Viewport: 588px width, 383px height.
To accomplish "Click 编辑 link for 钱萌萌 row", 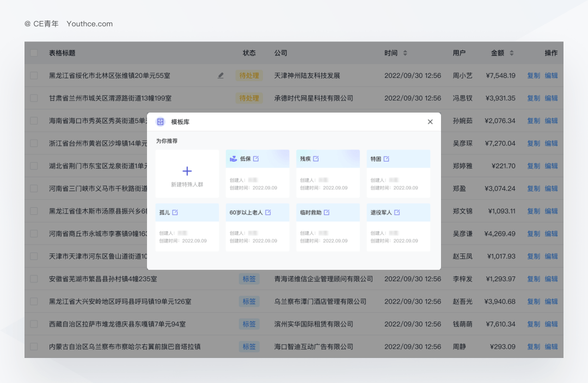I will [552, 324].
